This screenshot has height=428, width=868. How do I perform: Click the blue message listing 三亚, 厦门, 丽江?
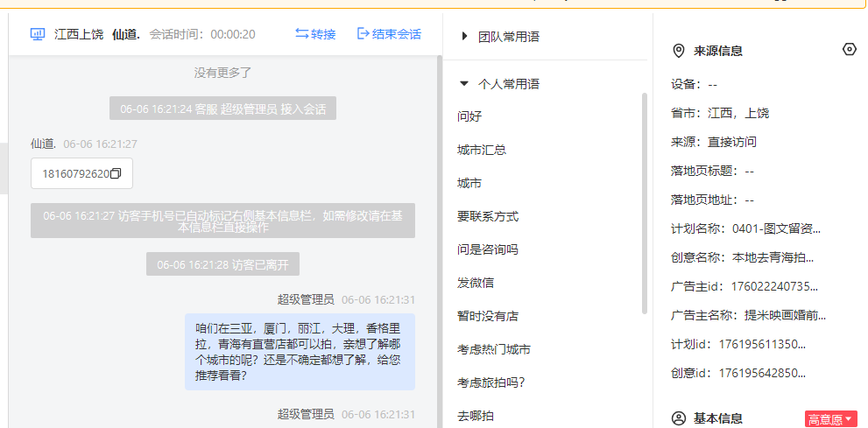tap(300, 352)
